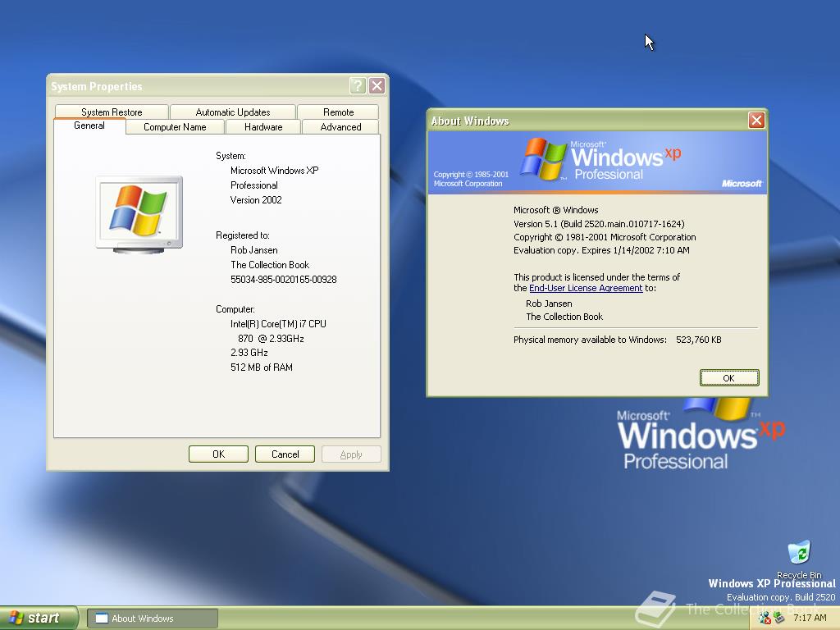
Task: Click the "Physical memory available to Windows:" label
Action: [591, 340]
